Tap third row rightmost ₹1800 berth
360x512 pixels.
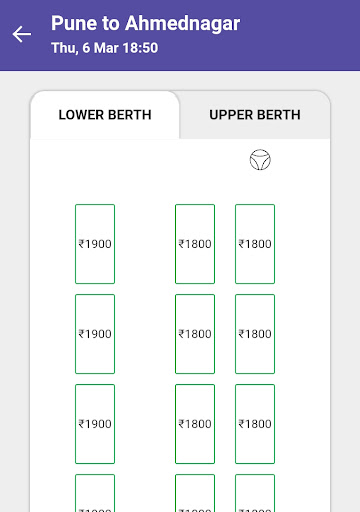tap(255, 424)
